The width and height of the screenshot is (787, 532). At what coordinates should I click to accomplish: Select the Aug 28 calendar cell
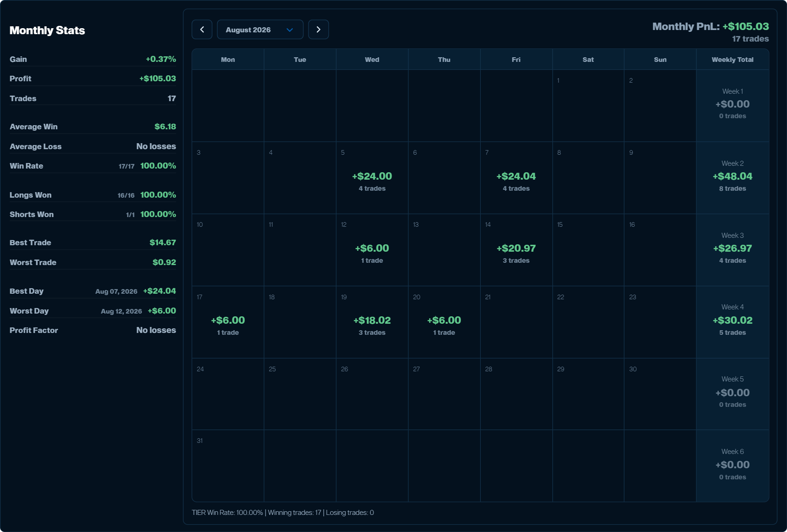(516, 394)
